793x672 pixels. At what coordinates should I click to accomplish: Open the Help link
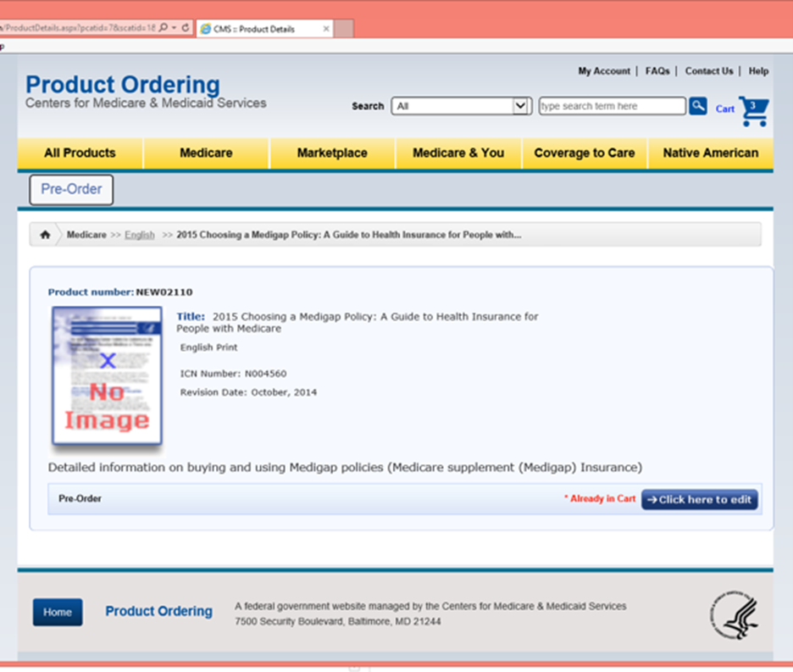coord(758,71)
